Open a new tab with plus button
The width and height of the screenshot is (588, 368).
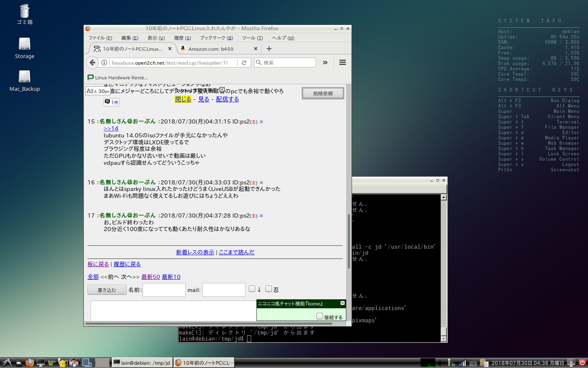coord(269,49)
